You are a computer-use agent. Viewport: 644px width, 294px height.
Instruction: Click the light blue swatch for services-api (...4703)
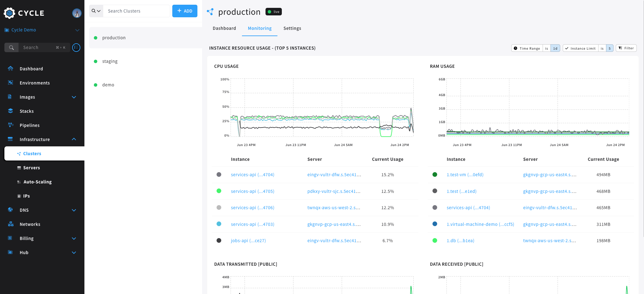pyautogui.click(x=219, y=224)
